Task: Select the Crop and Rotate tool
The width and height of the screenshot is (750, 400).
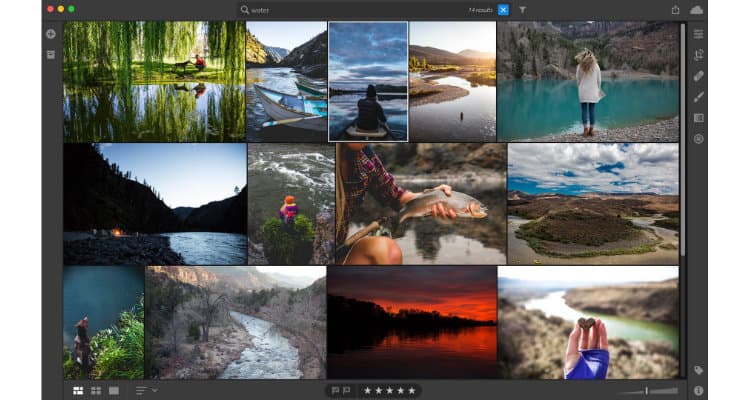Action: 698,55
